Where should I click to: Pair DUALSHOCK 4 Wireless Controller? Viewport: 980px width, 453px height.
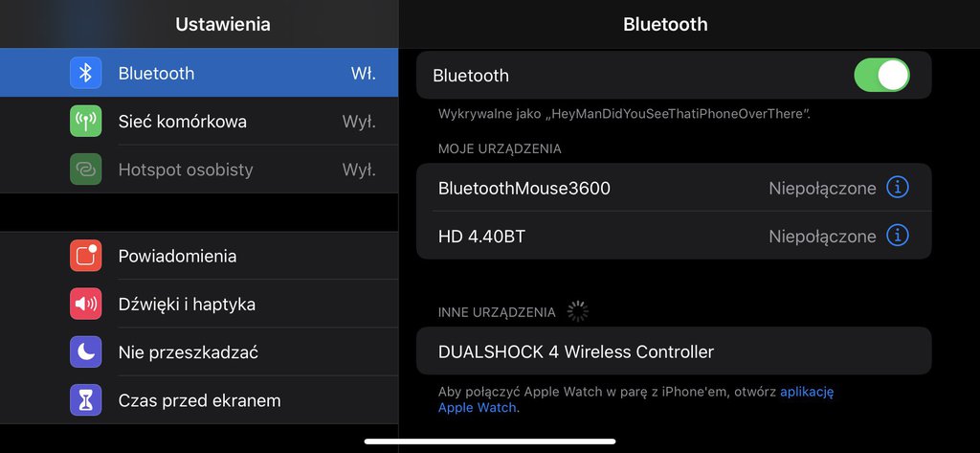tap(674, 351)
